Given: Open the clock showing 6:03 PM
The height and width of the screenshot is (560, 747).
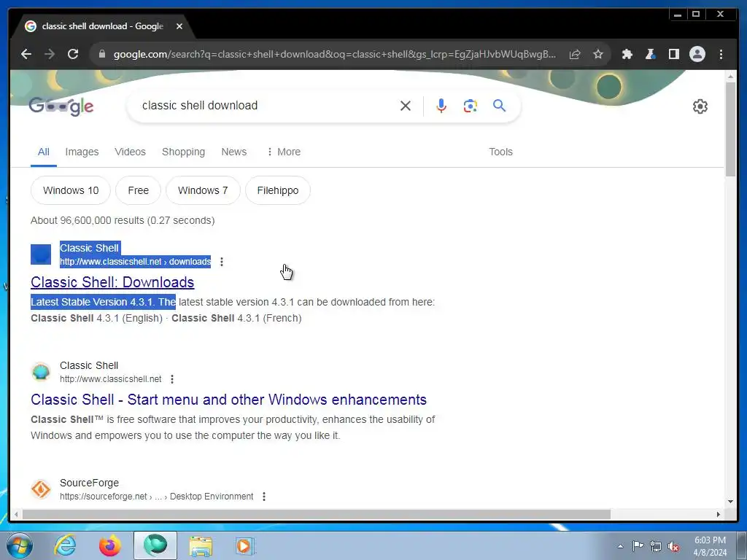Looking at the screenshot, I should pyautogui.click(x=710, y=546).
